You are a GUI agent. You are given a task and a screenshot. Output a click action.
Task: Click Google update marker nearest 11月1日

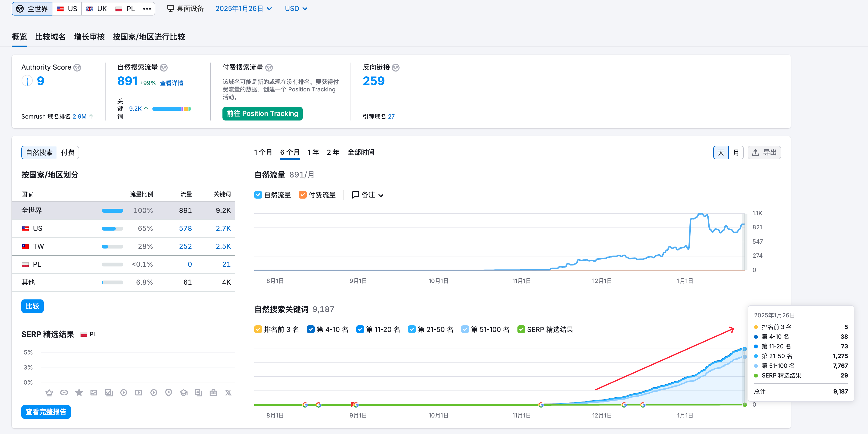coord(541,405)
